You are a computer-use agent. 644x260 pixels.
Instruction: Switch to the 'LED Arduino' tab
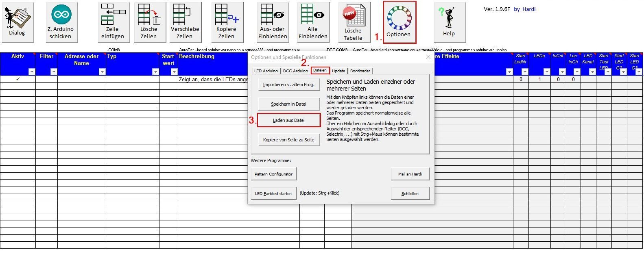click(266, 71)
